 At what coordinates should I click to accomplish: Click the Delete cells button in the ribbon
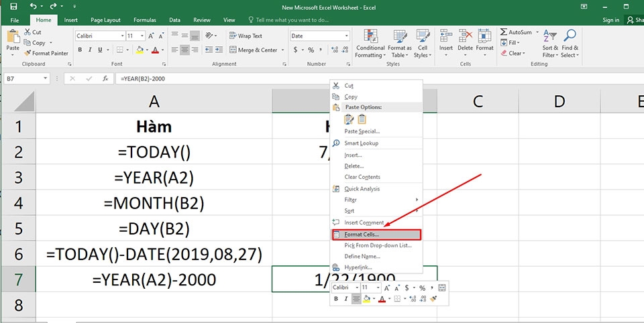pyautogui.click(x=466, y=43)
